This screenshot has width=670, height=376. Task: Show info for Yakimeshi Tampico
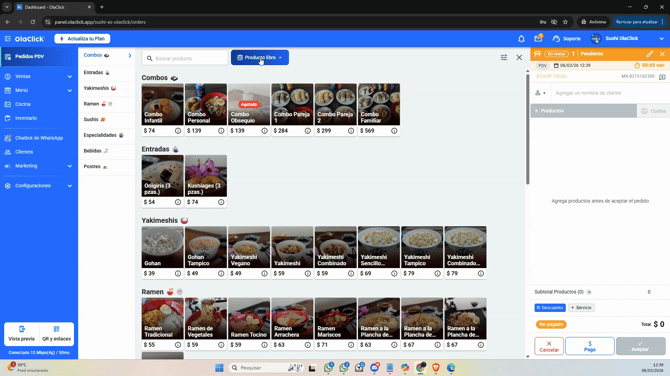(437, 273)
